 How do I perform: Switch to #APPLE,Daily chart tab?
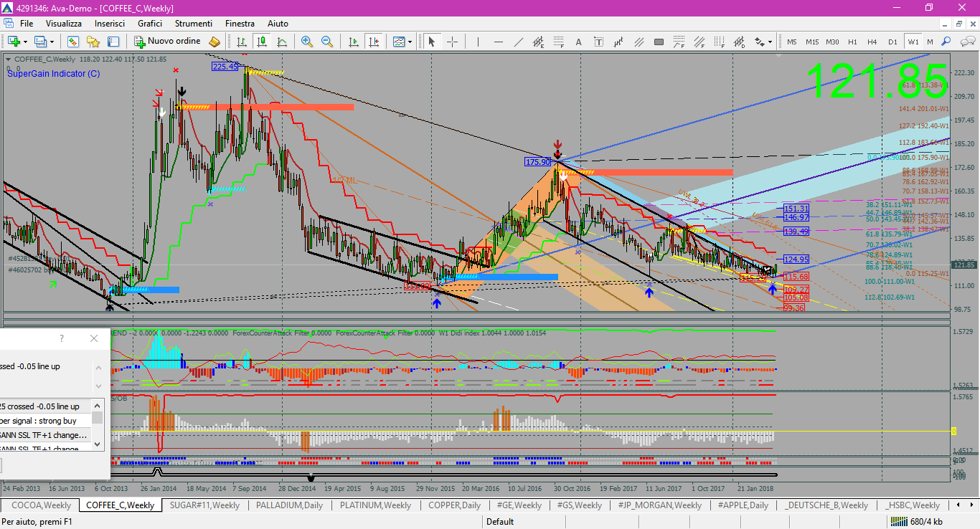(743, 505)
